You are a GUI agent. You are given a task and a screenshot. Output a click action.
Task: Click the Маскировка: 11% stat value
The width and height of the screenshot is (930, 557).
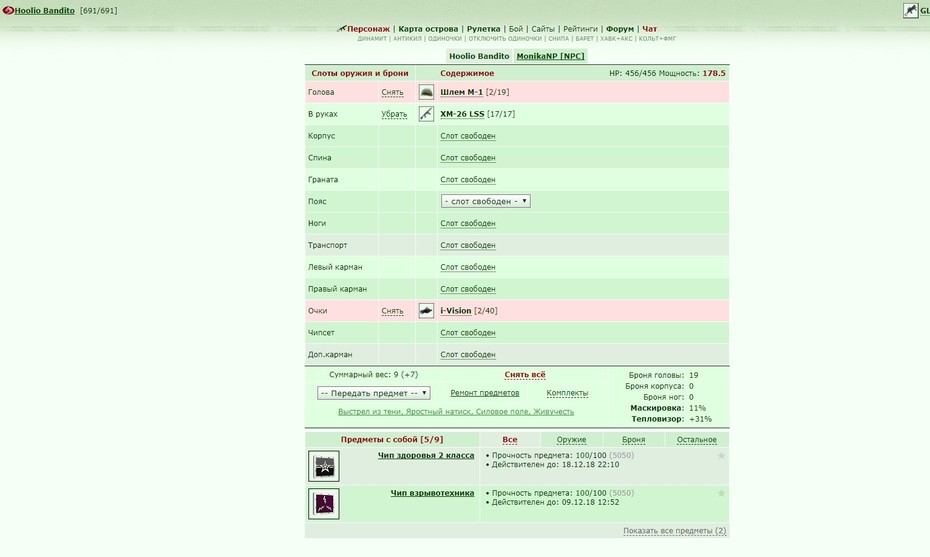698,408
